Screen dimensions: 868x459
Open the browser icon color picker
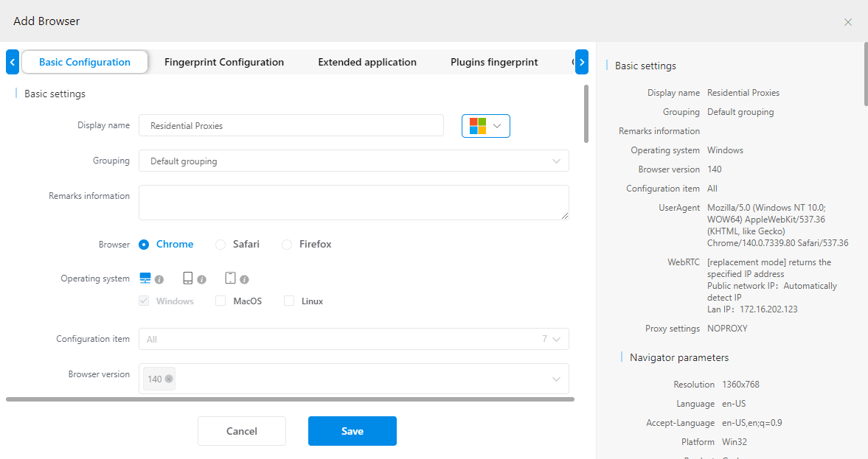(485, 125)
